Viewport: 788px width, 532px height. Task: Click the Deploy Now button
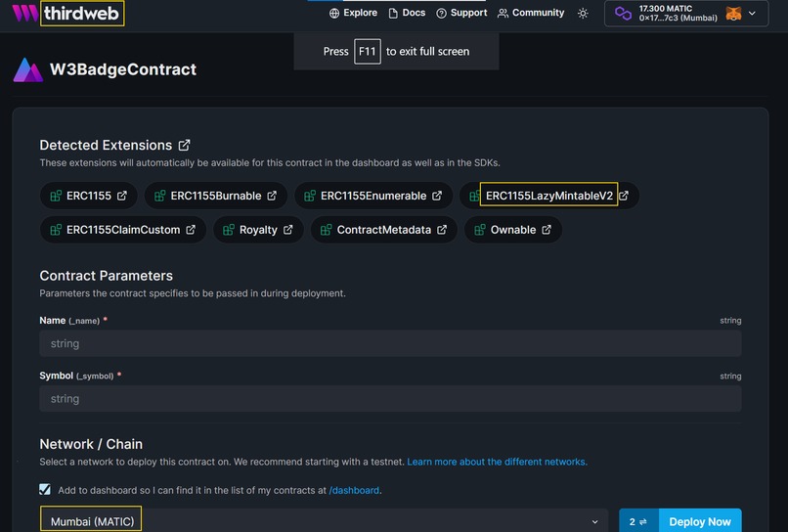[x=700, y=522]
